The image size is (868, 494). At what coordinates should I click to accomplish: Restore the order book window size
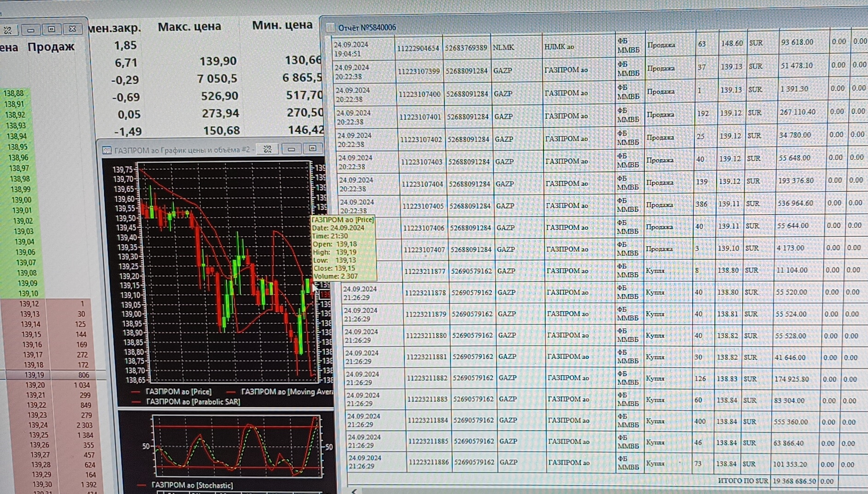click(x=52, y=29)
